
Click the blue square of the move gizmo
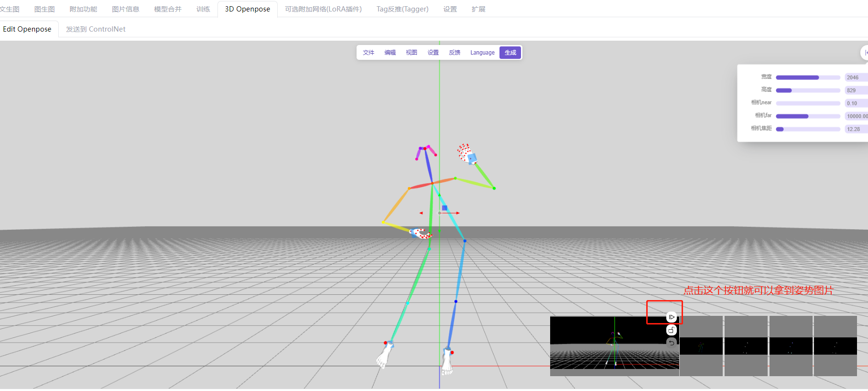[445, 208]
